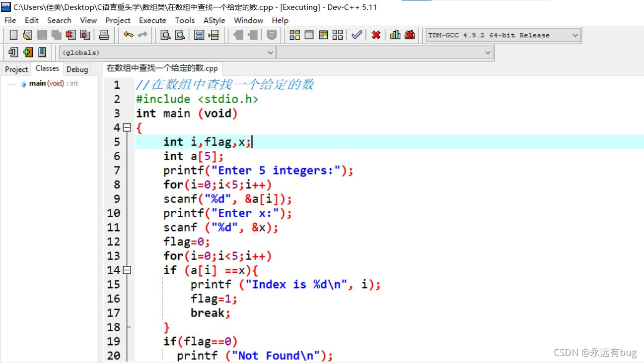This screenshot has width=644, height=363.
Task: Open the (globals) scope dropdown
Action: pos(167,52)
